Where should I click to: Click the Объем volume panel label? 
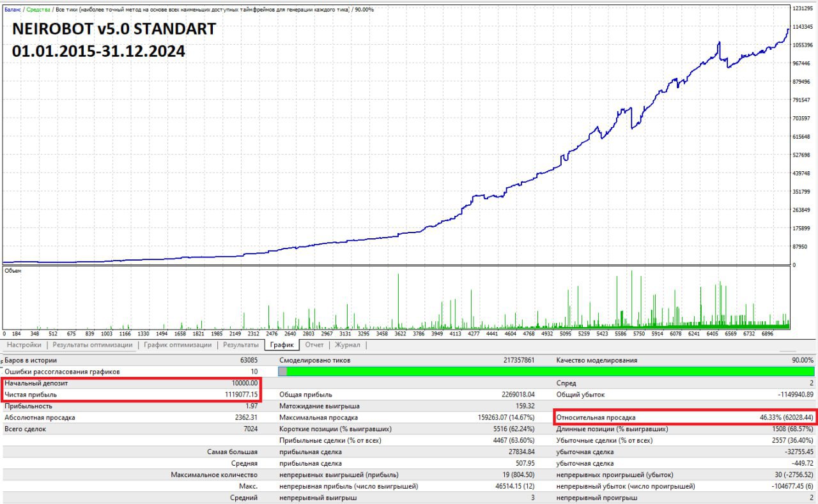(13, 271)
